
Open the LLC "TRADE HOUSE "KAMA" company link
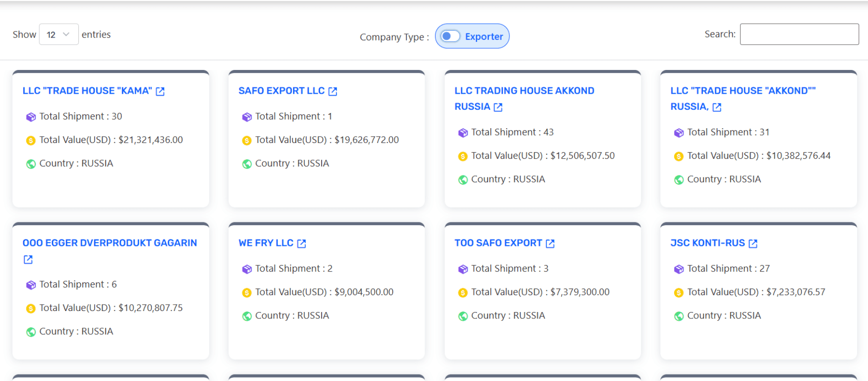click(87, 91)
